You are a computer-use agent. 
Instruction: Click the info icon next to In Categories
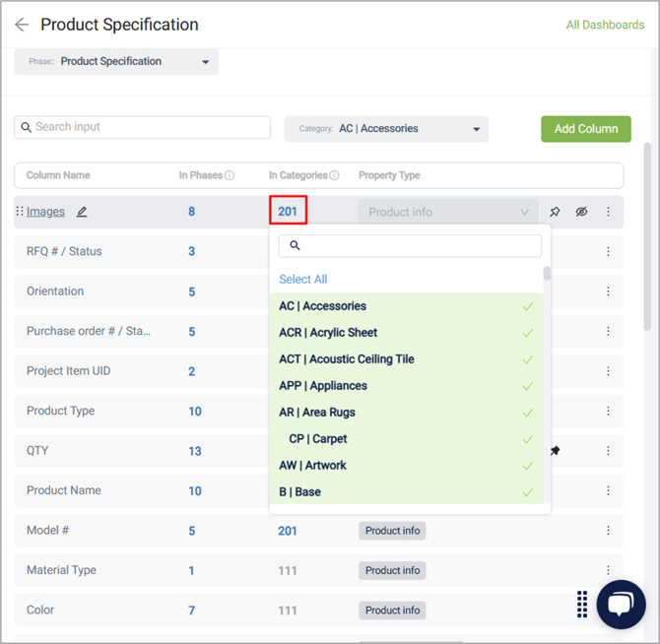coord(334,175)
